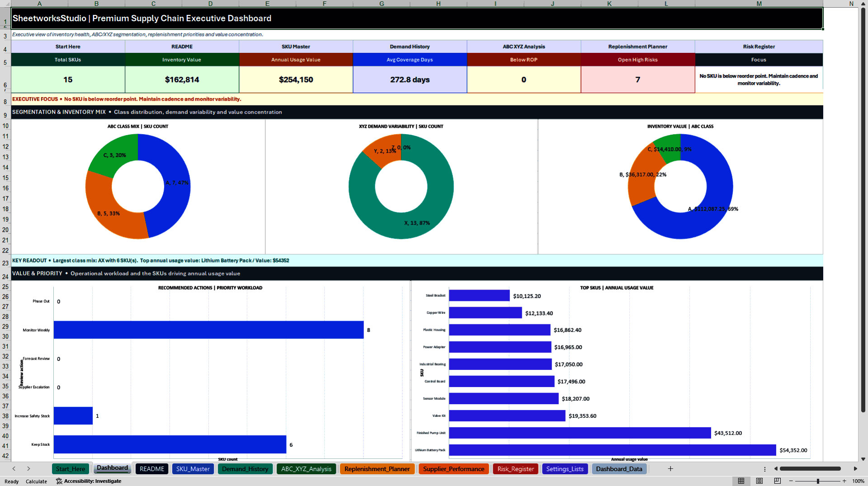
Task: Switch to Normal view icon
Action: coord(741,481)
